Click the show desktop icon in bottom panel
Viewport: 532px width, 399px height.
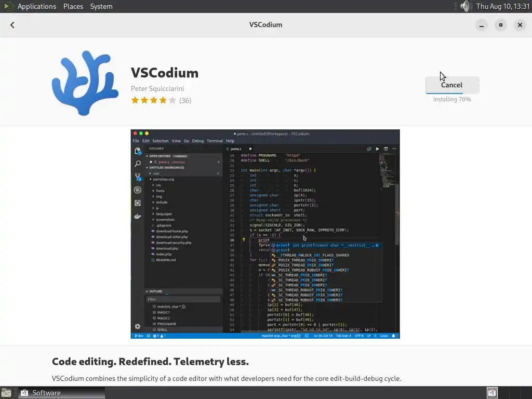coord(6,393)
